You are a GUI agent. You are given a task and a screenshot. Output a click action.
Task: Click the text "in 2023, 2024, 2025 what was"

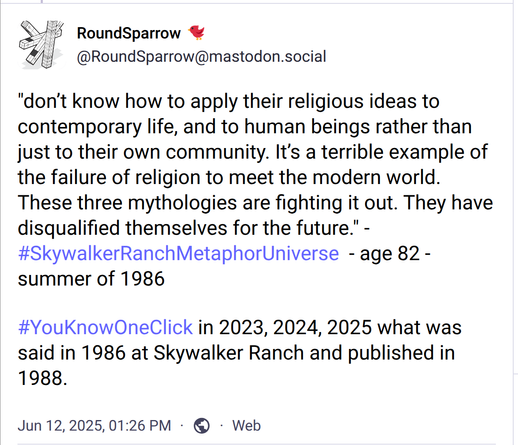click(x=330, y=327)
